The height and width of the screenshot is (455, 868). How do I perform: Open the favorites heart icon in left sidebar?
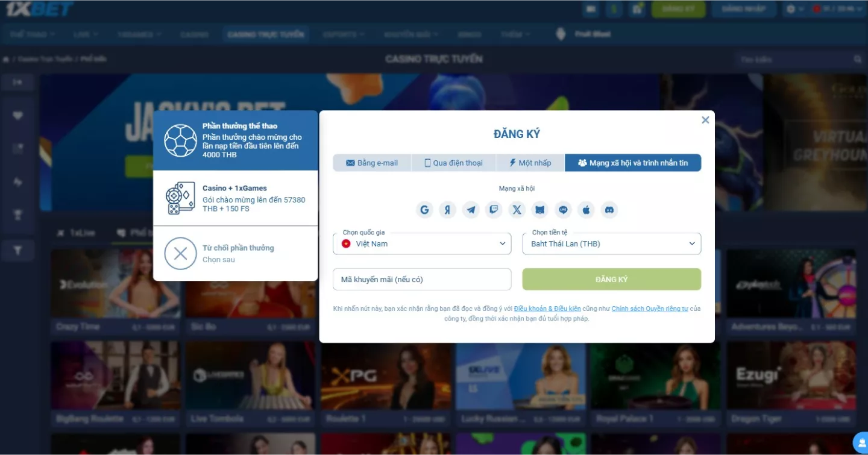(17, 115)
